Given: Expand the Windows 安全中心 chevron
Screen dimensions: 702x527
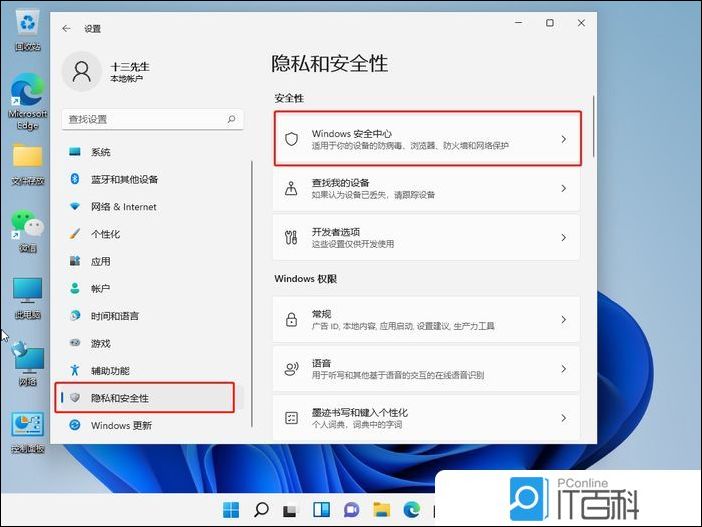Looking at the screenshot, I should tap(564, 139).
